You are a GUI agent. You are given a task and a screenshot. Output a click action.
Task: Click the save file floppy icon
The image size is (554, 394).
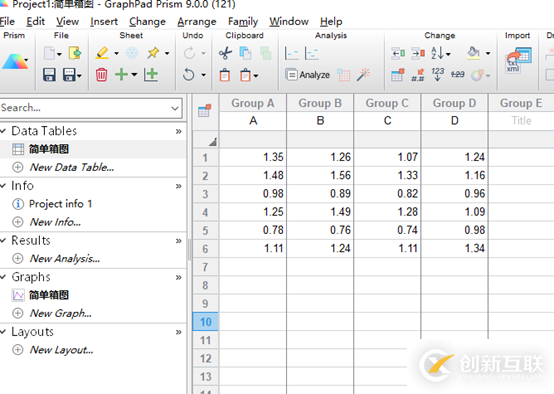(49, 75)
